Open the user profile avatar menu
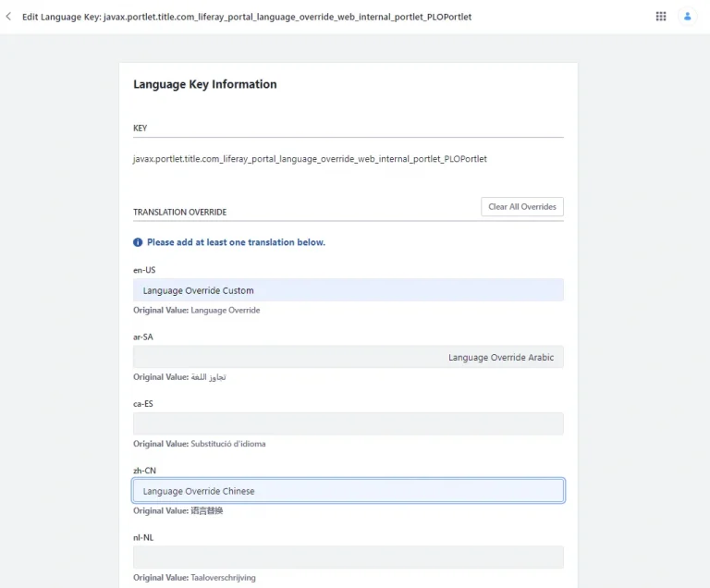The height and width of the screenshot is (588, 710). click(x=687, y=17)
